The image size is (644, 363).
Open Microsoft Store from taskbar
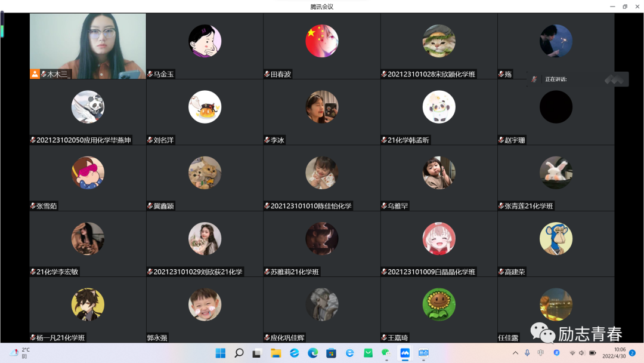coord(331,353)
